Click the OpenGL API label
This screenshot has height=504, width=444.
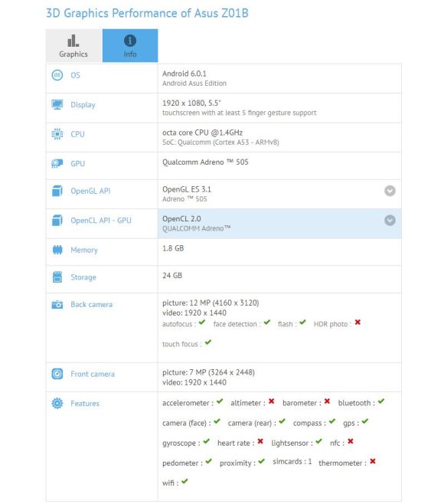pyautogui.click(x=90, y=191)
